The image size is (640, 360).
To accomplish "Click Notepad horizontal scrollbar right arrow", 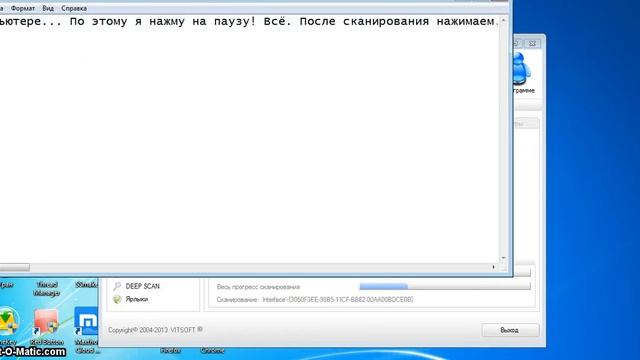I will click(x=493, y=267).
